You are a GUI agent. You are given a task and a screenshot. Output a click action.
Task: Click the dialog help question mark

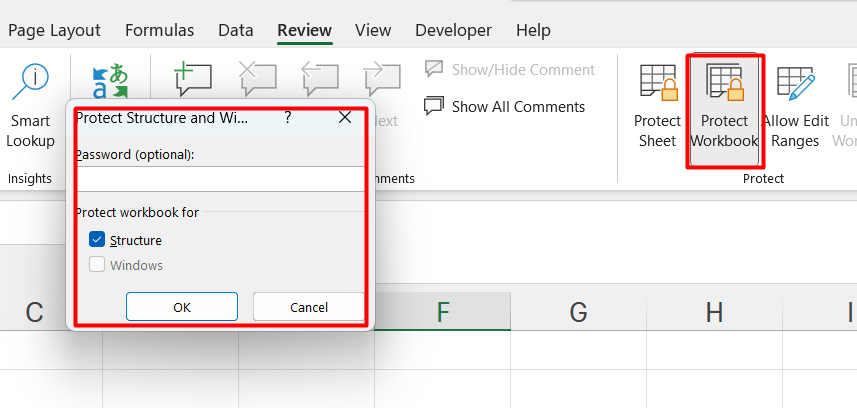(288, 117)
